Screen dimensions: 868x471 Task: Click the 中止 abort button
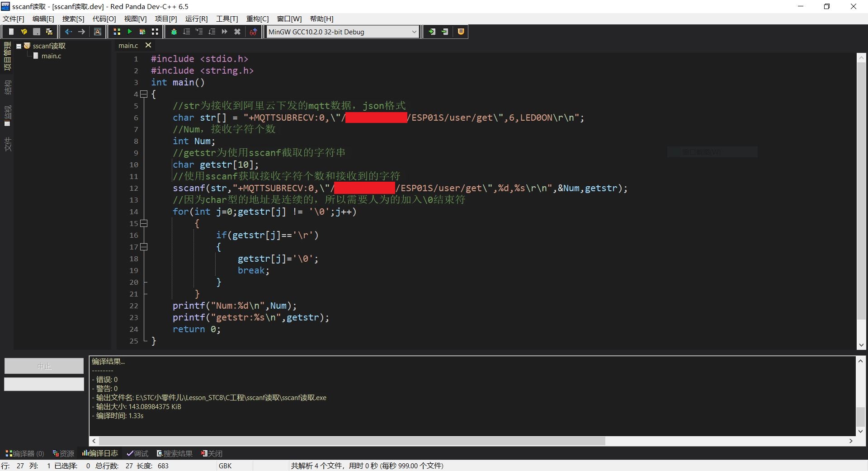pyautogui.click(x=44, y=366)
